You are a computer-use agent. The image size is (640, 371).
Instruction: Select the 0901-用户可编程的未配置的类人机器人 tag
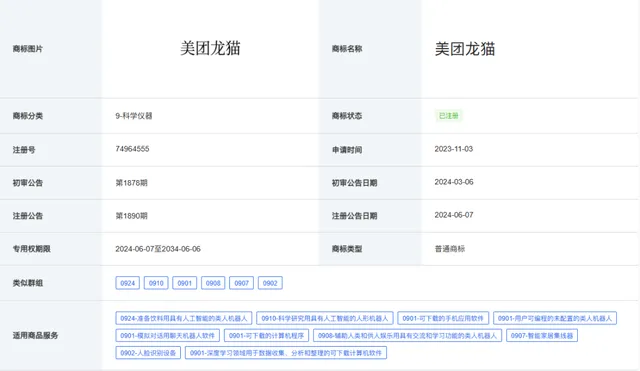tap(555, 318)
